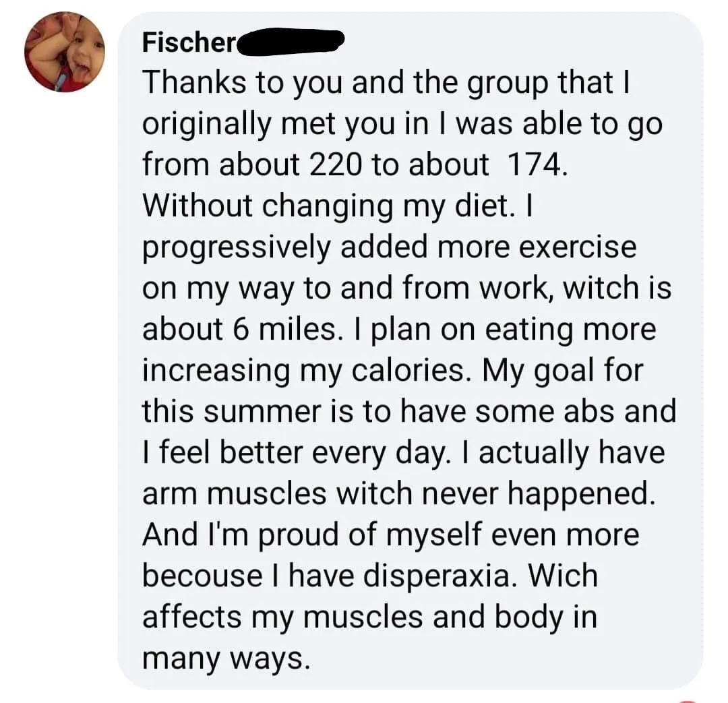Click the name Fischer above the comment
Viewport: 728px width, 703px height.
189,42
